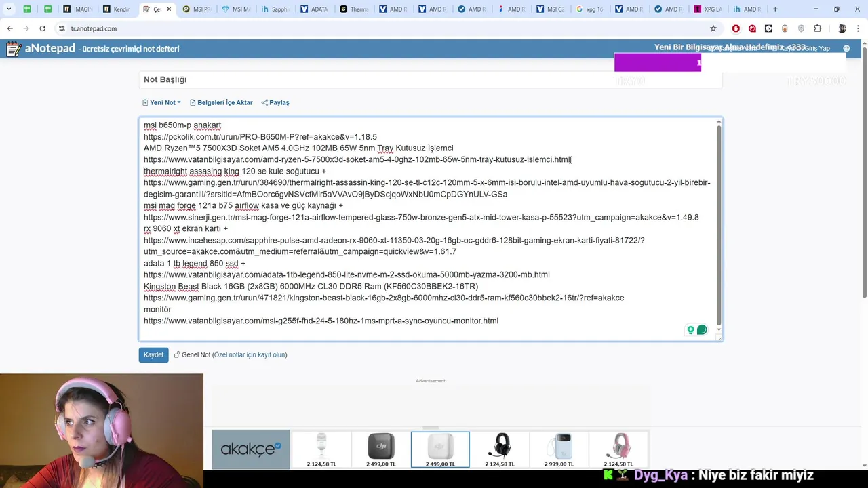
Task: Click the 'msi b650m-p anakart' line
Action: [182, 125]
